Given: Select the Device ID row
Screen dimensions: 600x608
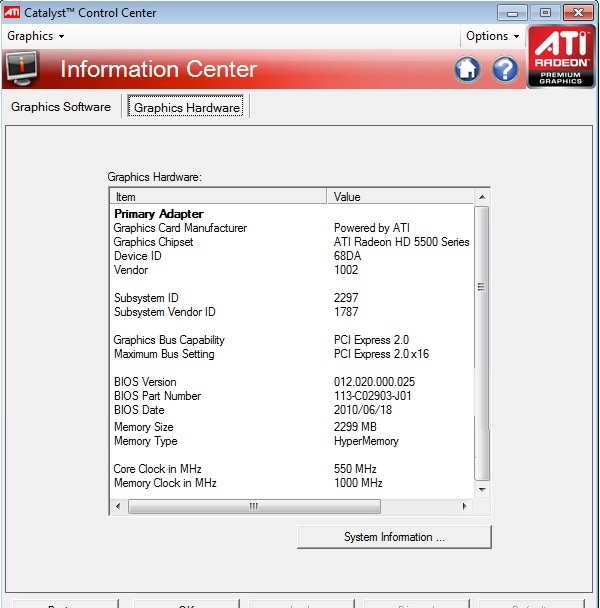Looking at the screenshot, I should click(x=292, y=256).
